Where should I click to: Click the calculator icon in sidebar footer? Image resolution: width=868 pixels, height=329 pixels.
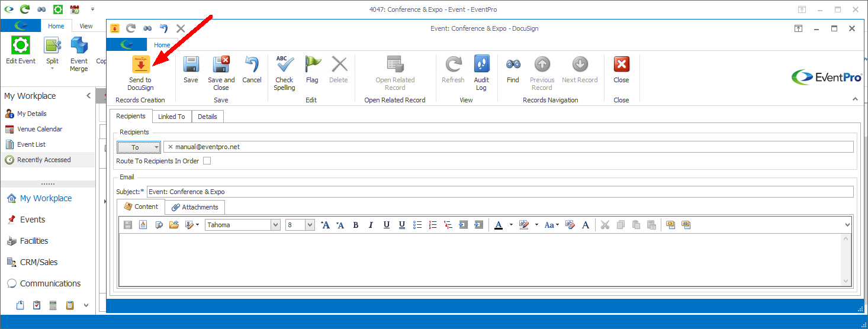click(x=53, y=305)
